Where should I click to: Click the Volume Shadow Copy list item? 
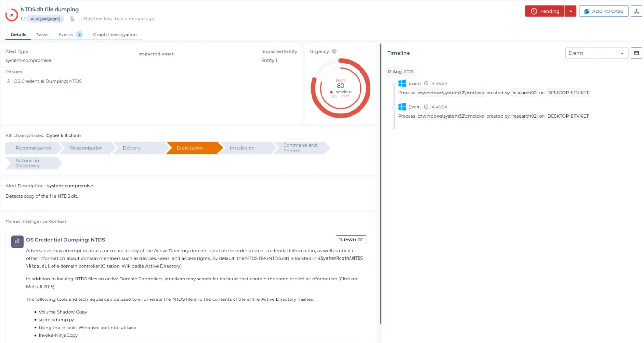point(63,312)
